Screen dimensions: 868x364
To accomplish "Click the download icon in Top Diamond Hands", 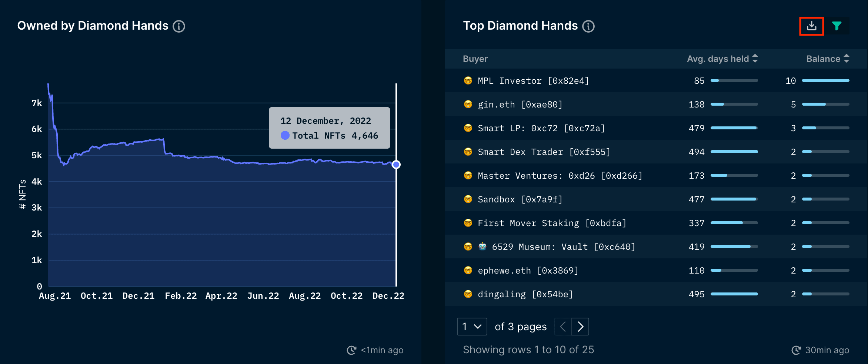I will (x=811, y=26).
